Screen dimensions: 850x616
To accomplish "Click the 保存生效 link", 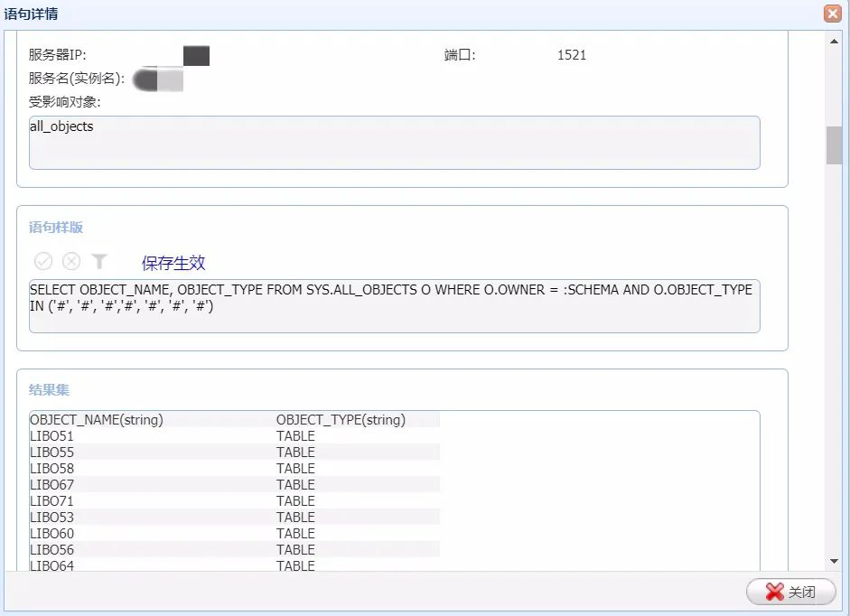I will (x=173, y=263).
